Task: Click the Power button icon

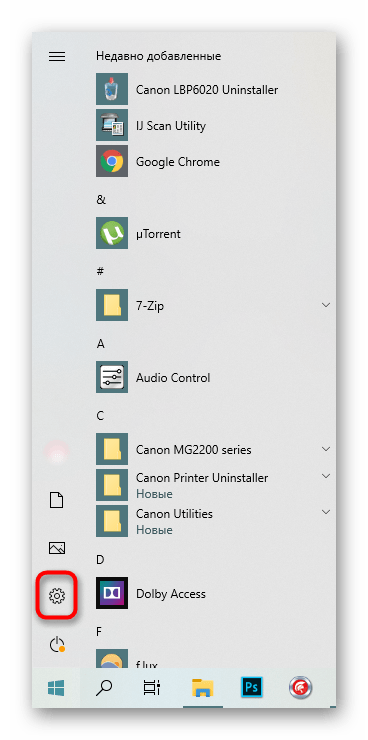Action: coord(57,644)
